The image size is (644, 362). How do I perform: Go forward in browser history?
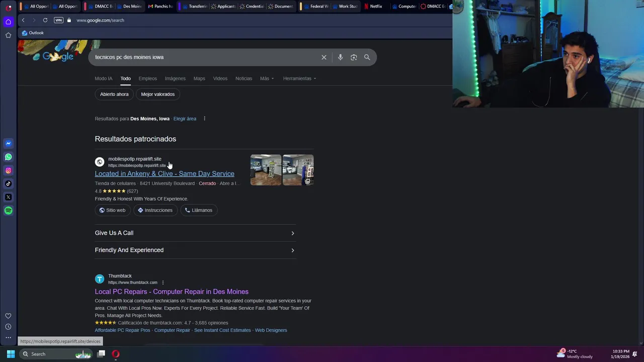(34, 20)
